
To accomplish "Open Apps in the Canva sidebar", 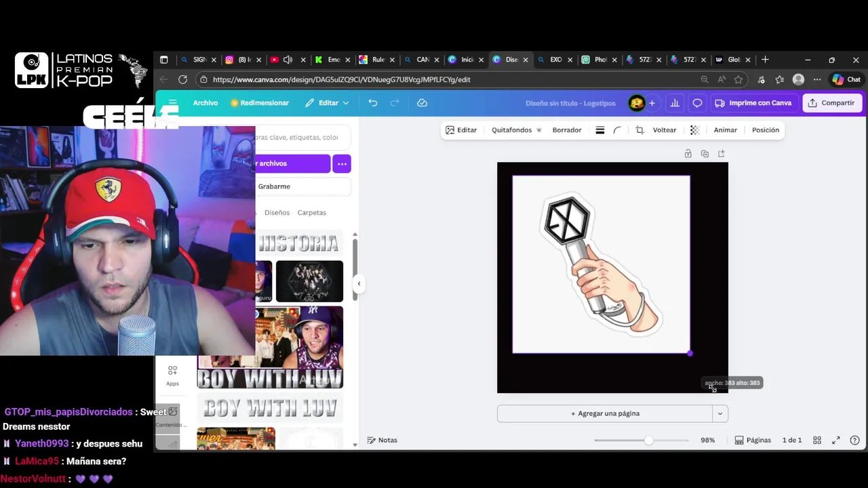I will 172,375.
